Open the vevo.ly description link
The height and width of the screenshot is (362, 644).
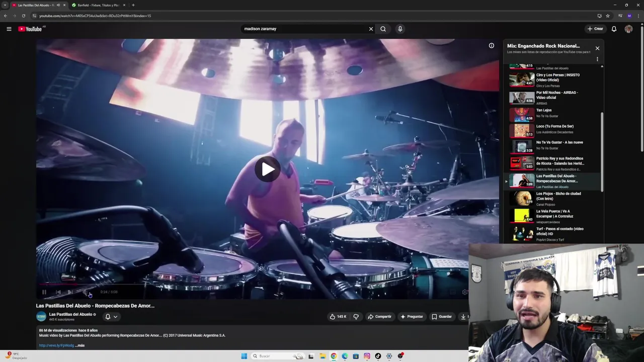pyautogui.click(x=56, y=345)
